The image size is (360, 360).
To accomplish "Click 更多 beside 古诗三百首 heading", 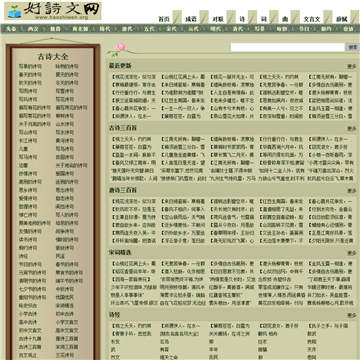I will point(352,129).
